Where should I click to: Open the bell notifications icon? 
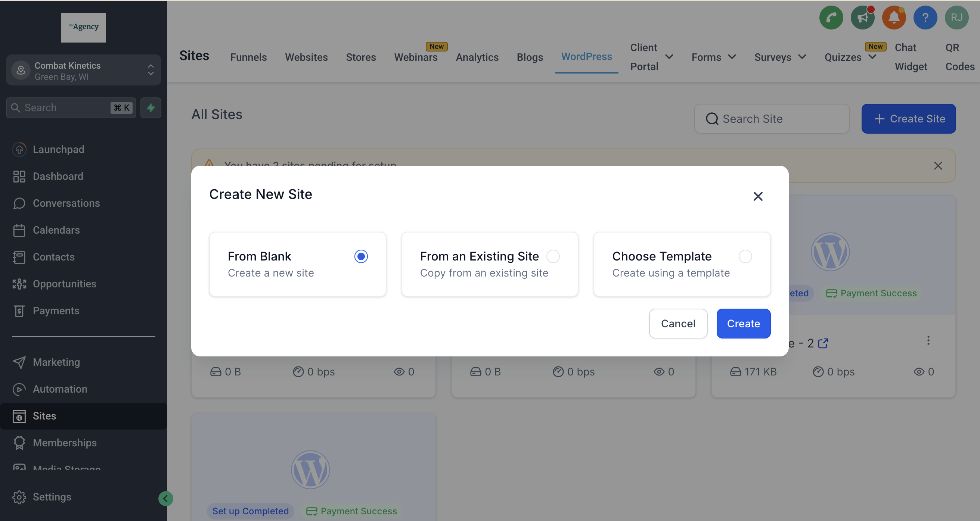point(894,18)
